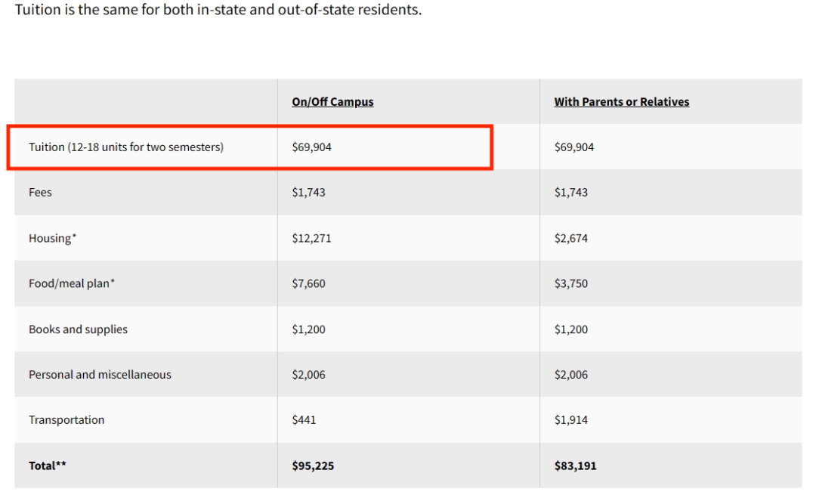Screen dimensions: 816x504
Task: Select the Food/meal plan* row label
Action: click(x=72, y=283)
